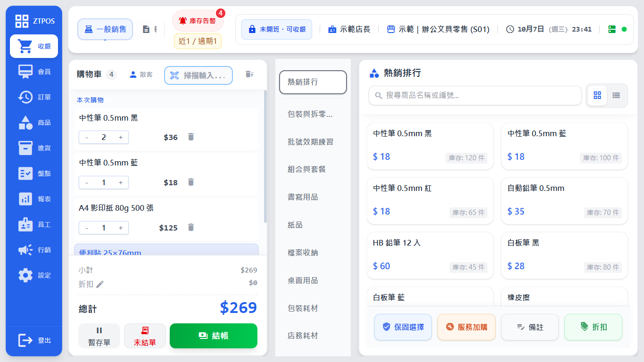Click the store 示範 | 辦公文具零售 (S01) label
The width and height of the screenshot is (644, 362).
[x=438, y=29]
